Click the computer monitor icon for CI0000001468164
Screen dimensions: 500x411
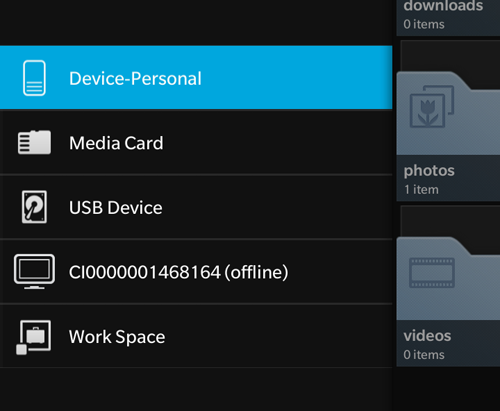click(x=34, y=272)
